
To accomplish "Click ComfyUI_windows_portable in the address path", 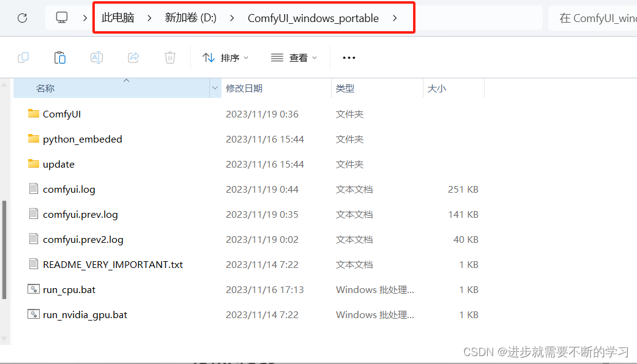I will click(313, 18).
